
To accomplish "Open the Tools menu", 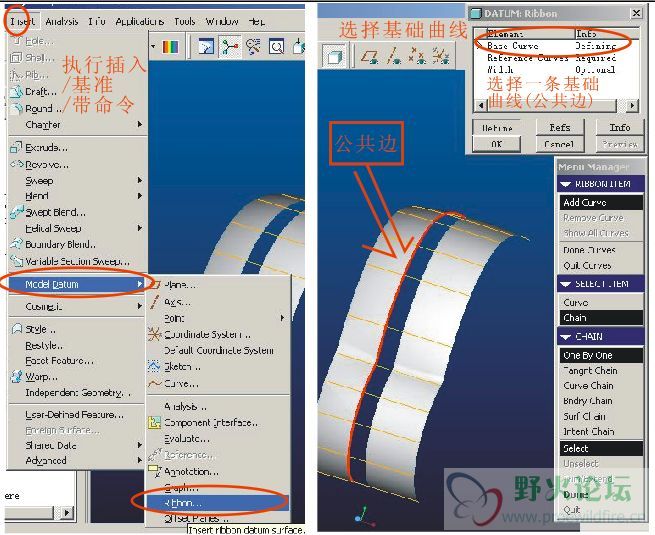I will (185, 21).
